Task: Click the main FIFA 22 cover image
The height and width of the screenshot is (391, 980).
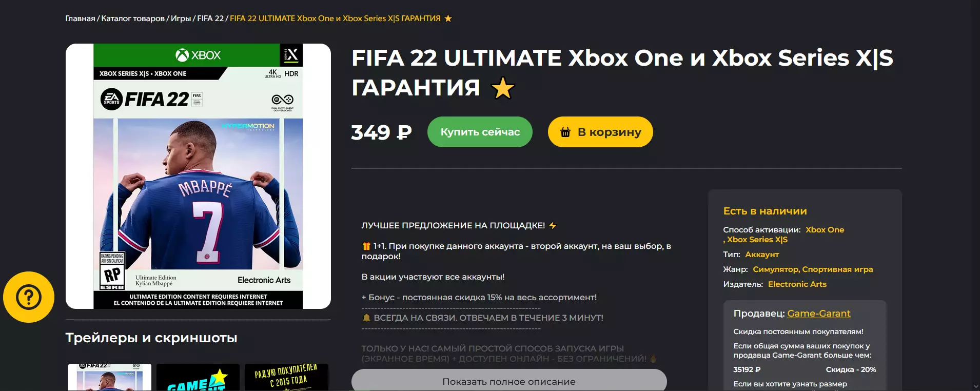Action: 198,176
